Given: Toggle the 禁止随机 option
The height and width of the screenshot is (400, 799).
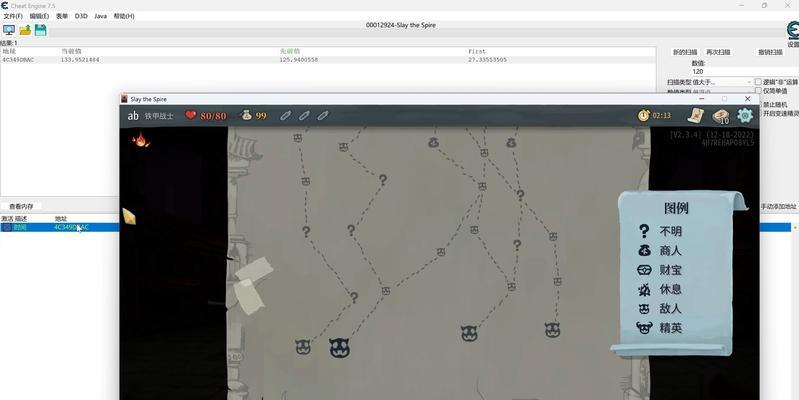Looking at the screenshot, I should 774,104.
